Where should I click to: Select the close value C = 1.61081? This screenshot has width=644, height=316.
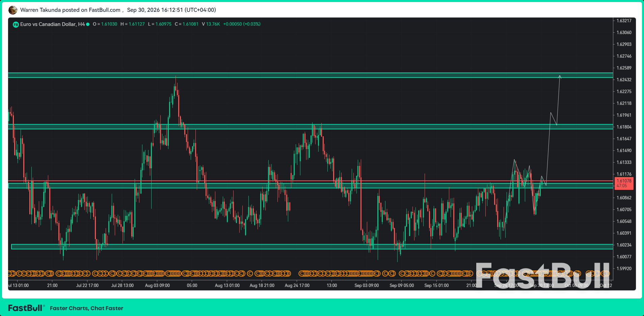coord(187,24)
